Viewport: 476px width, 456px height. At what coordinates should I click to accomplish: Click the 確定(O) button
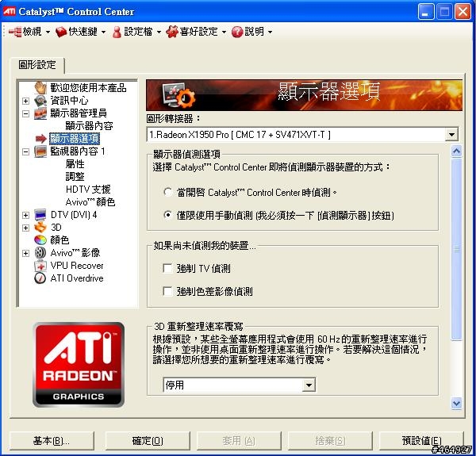(148, 441)
